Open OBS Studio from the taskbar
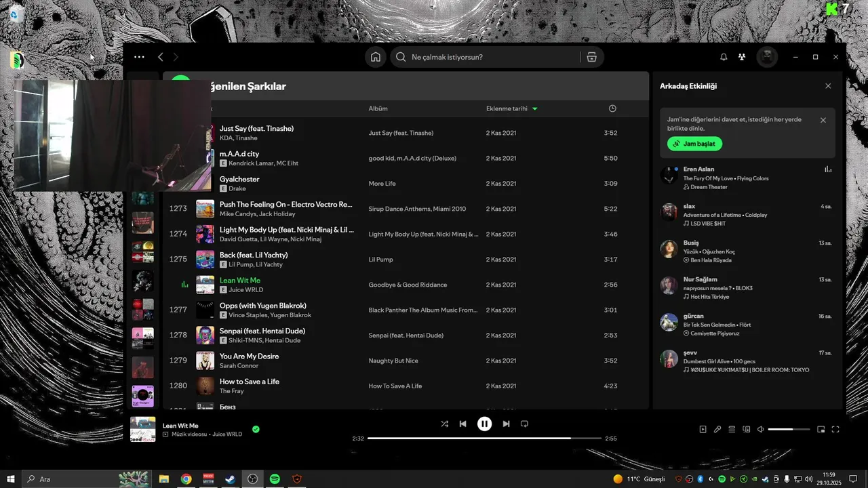Screen dimensions: 868x488 coord(253,479)
